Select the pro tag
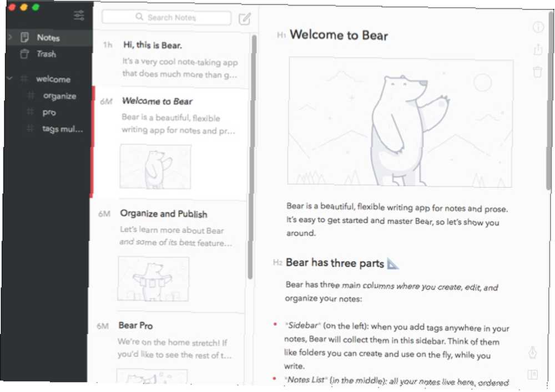 click(49, 113)
